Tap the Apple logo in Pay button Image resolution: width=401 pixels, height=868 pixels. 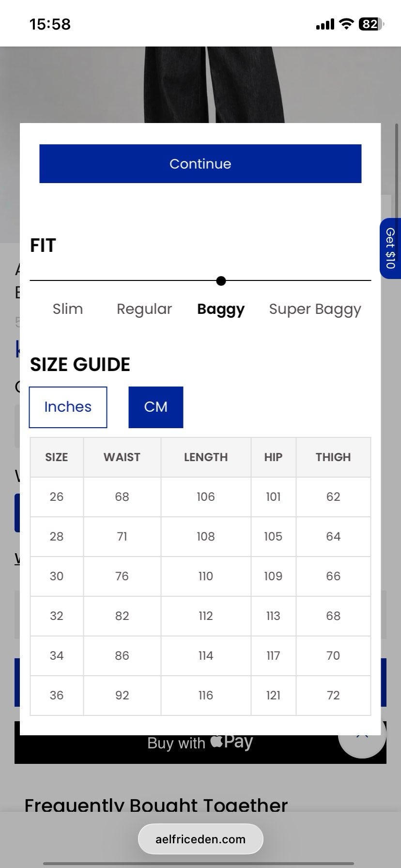[x=216, y=741]
